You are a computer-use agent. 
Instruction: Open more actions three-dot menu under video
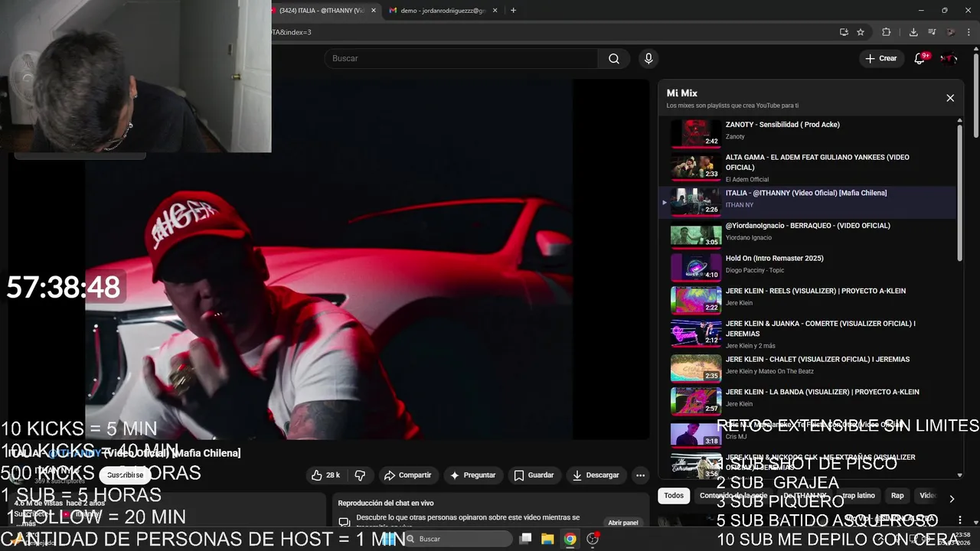click(x=640, y=475)
